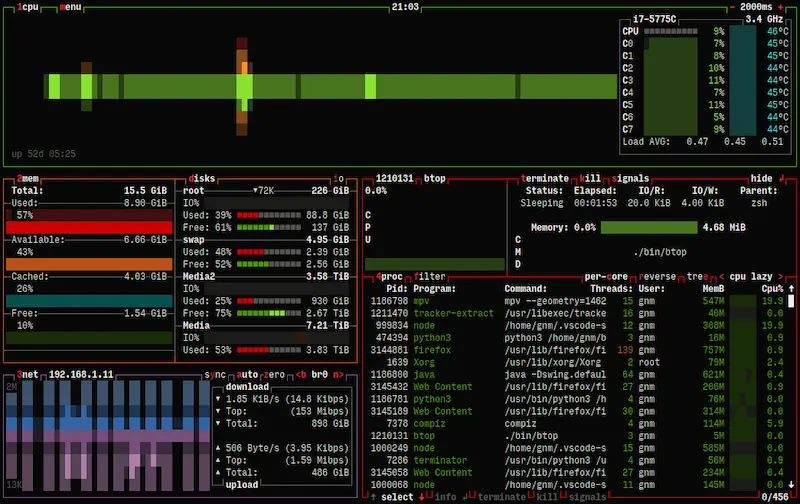Toggle the cpu box via its title
This screenshot has height=504, width=800.
[x=28, y=7]
